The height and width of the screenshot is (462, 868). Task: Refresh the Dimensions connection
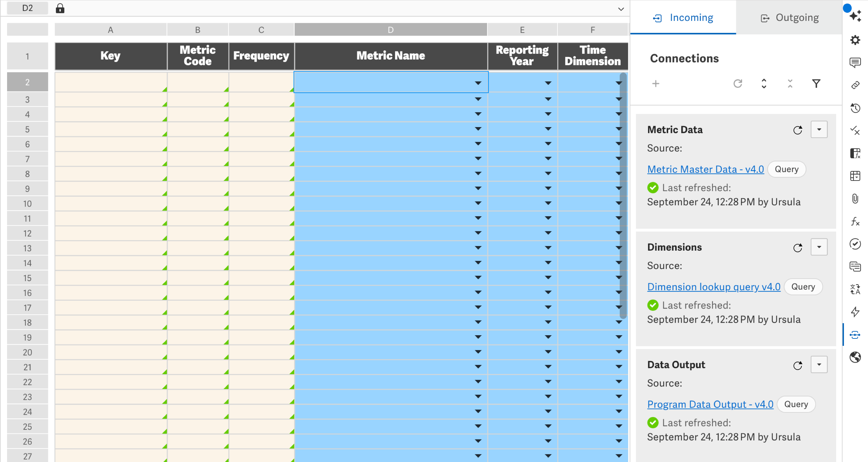click(798, 247)
